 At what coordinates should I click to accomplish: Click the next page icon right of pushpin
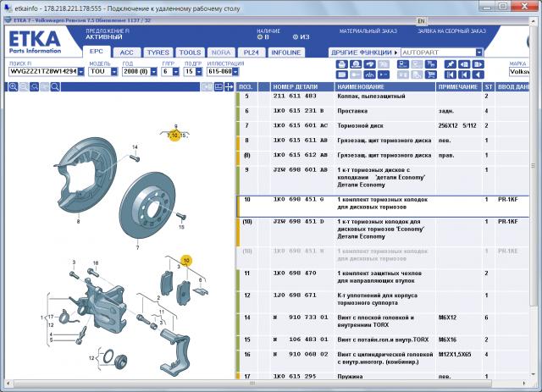click(478, 64)
